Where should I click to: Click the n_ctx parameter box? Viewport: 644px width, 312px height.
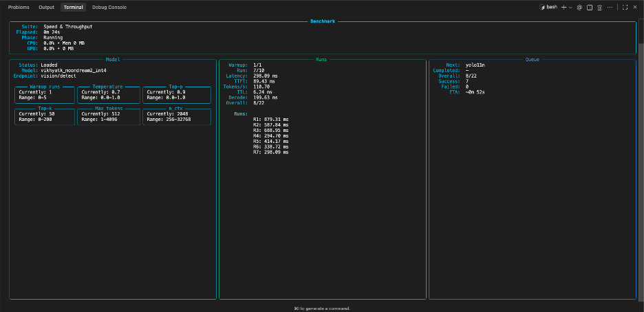coord(176,116)
